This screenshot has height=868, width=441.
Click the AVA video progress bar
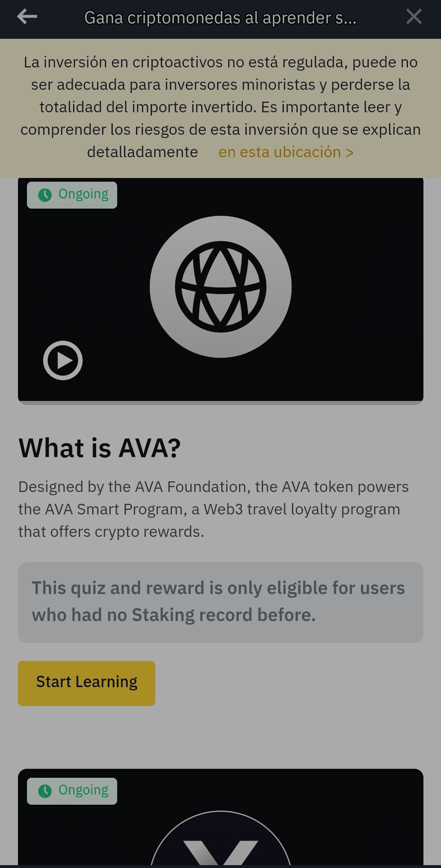(x=220, y=403)
